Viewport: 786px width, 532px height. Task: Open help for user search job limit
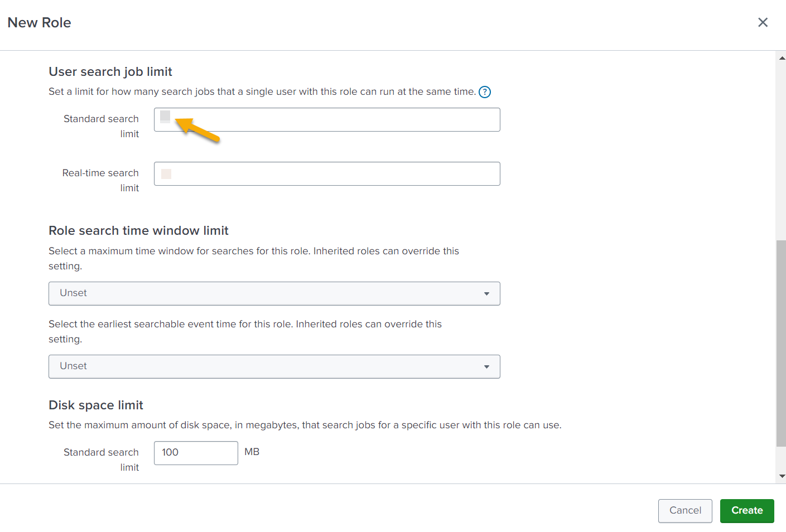(x=485, y=92)
